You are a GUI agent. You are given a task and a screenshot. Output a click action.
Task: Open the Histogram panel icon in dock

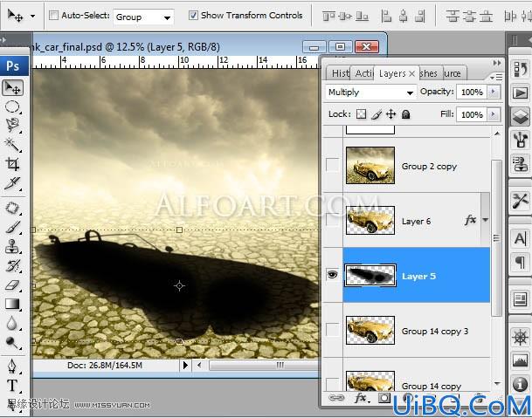pyautogui.click(x=520, y=361)
